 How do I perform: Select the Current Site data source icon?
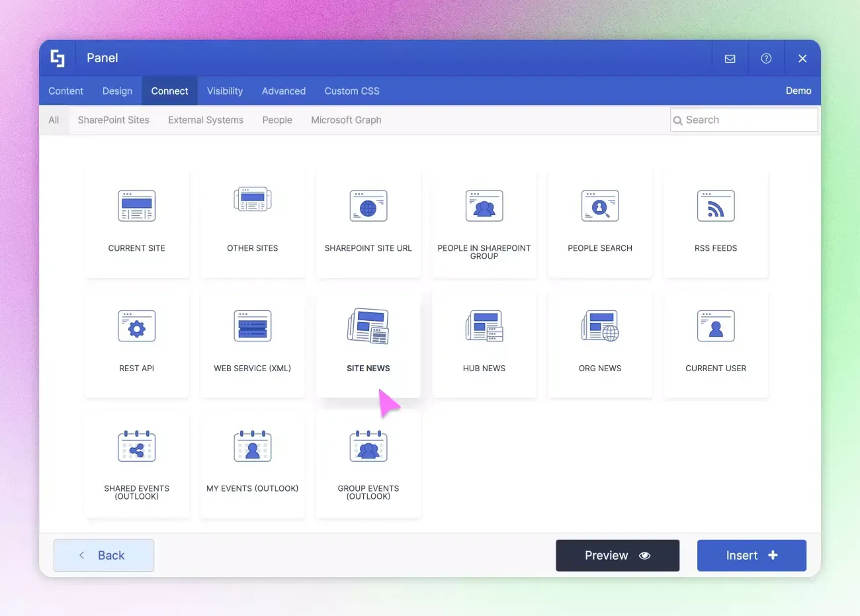pos(137,206)
